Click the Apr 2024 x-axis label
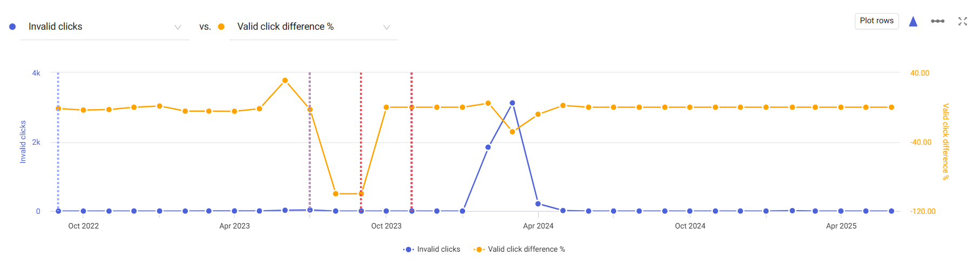 538,226
